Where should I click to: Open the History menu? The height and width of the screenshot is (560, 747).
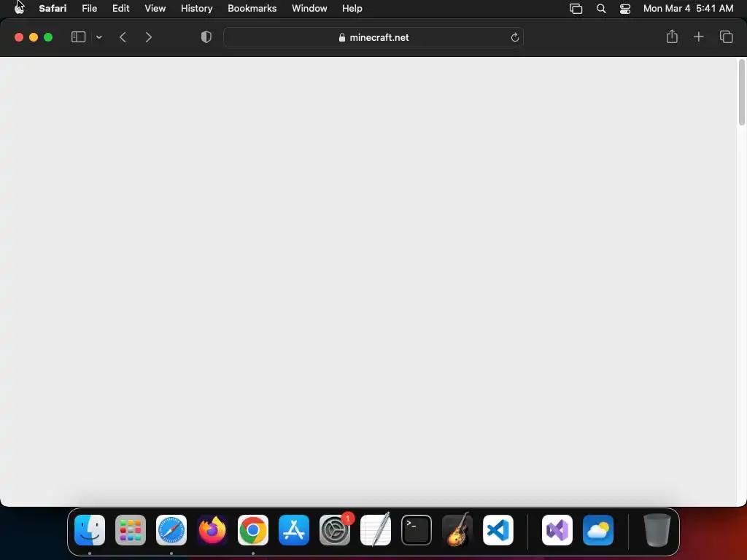[196, 8]
